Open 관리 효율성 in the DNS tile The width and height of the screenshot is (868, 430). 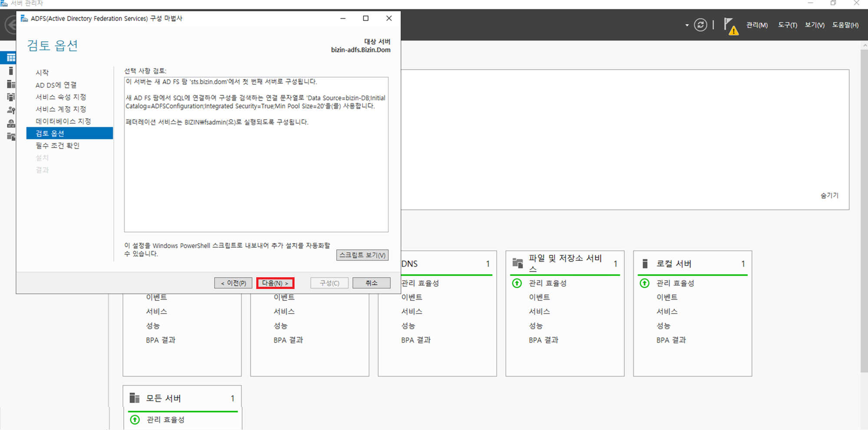click(420, 283)
